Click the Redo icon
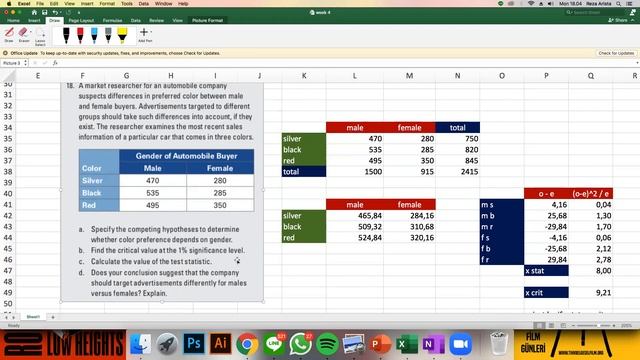The width and height of the screenshot is (640, 360). click(69, 13)
